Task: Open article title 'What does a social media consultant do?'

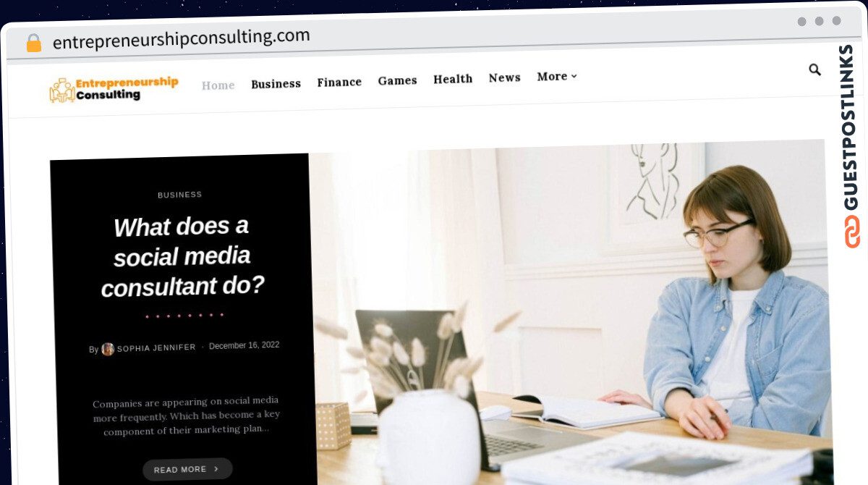Action: (x=182, y=256)
